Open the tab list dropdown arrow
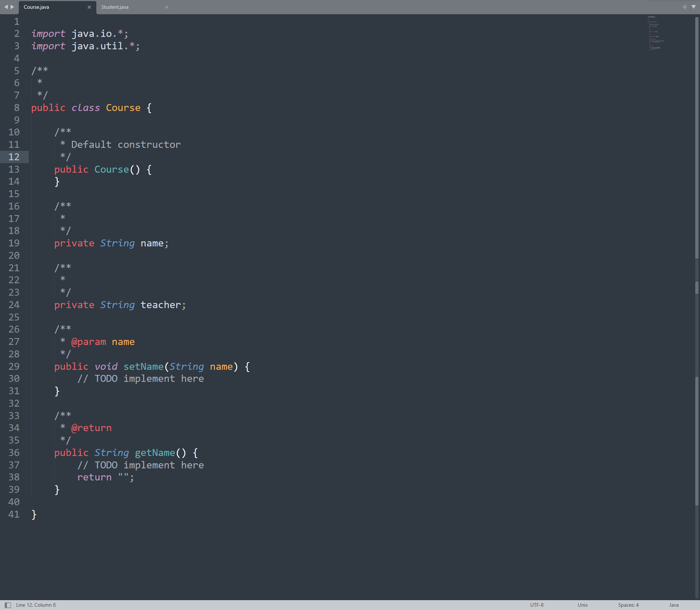The image size is (700, 610). 693,7
